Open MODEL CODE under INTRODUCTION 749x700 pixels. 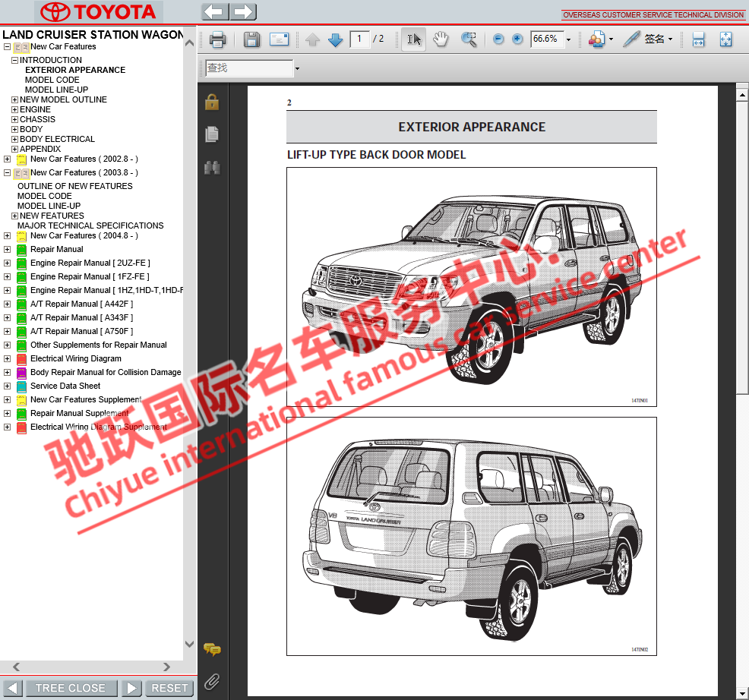coord(52,80)
